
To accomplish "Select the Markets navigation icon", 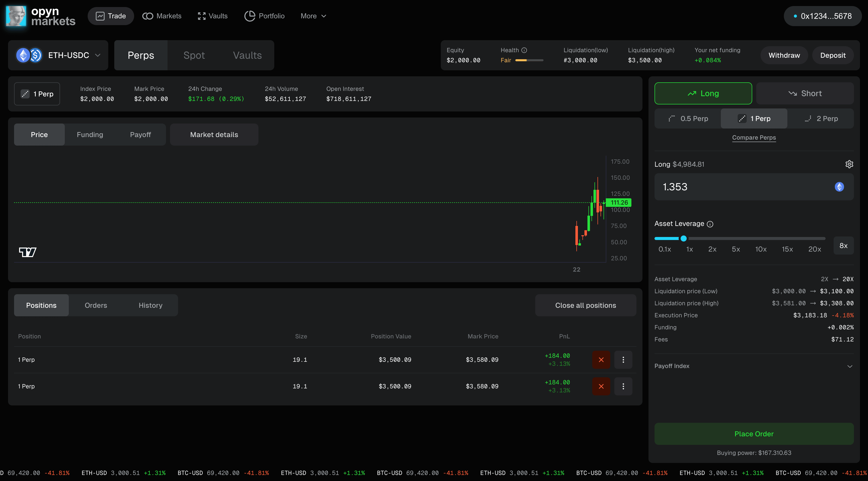I will (148, 16).
